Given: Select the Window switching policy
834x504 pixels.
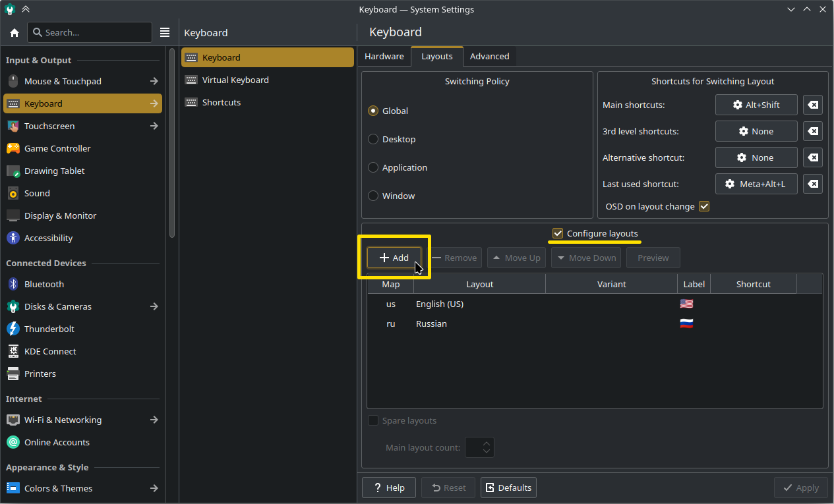Looking at the screenshot, I should (373, 196).
